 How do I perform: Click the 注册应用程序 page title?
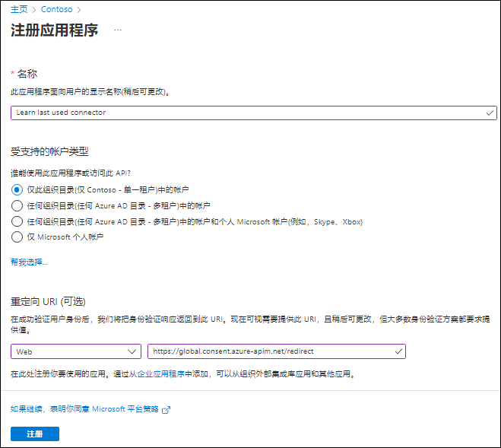[54, 30]
